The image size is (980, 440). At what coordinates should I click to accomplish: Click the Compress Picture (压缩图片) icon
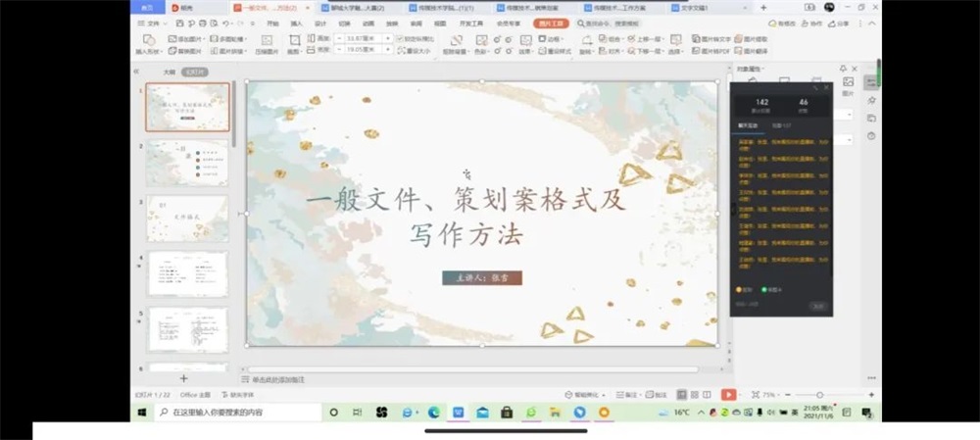tap(265, 42)
